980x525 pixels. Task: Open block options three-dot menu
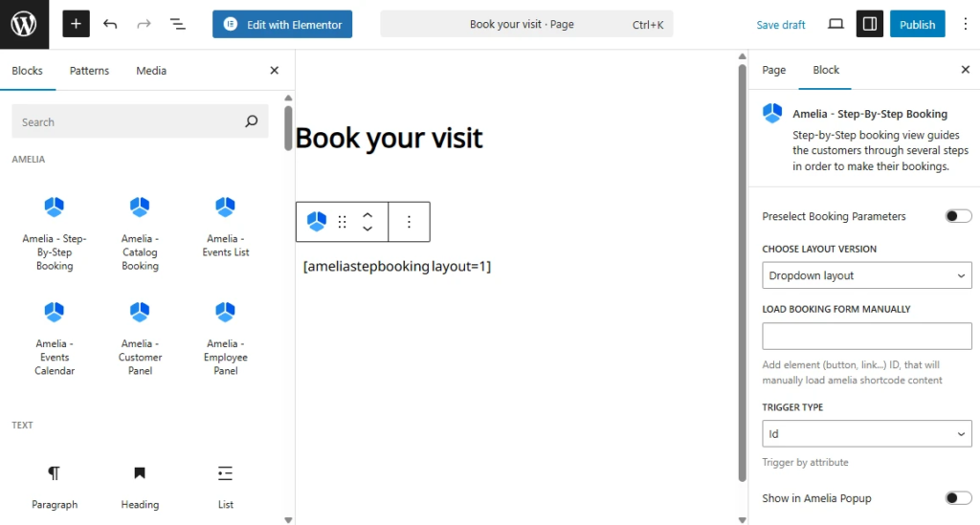pos(409,222)
